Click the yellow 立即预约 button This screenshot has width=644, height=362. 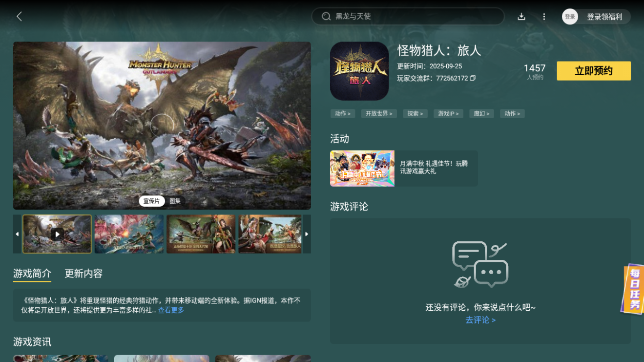pos(594,71)
